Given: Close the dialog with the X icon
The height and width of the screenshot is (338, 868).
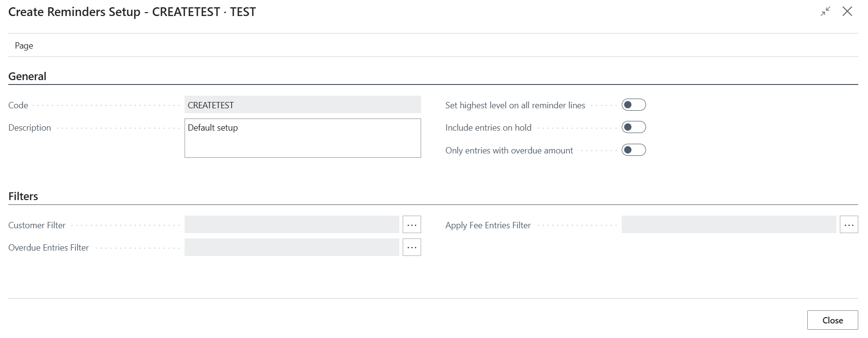Looking at the screenshot, I should point(847,11).
